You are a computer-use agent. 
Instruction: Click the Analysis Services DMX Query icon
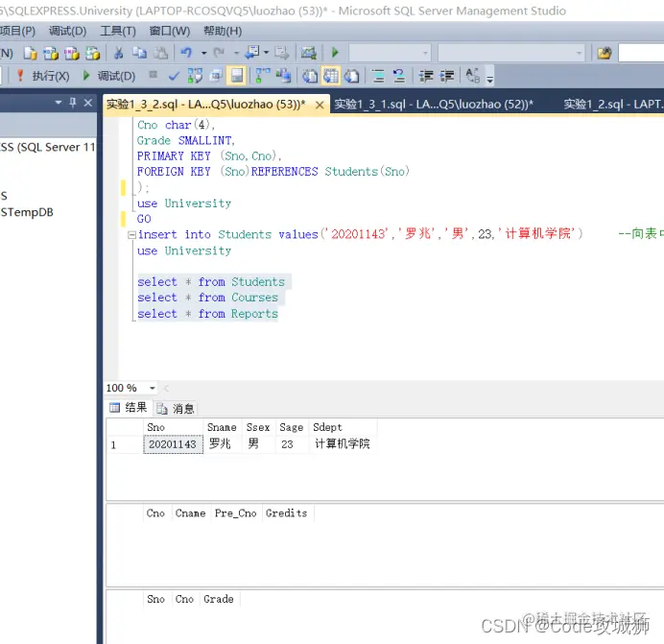92,53
